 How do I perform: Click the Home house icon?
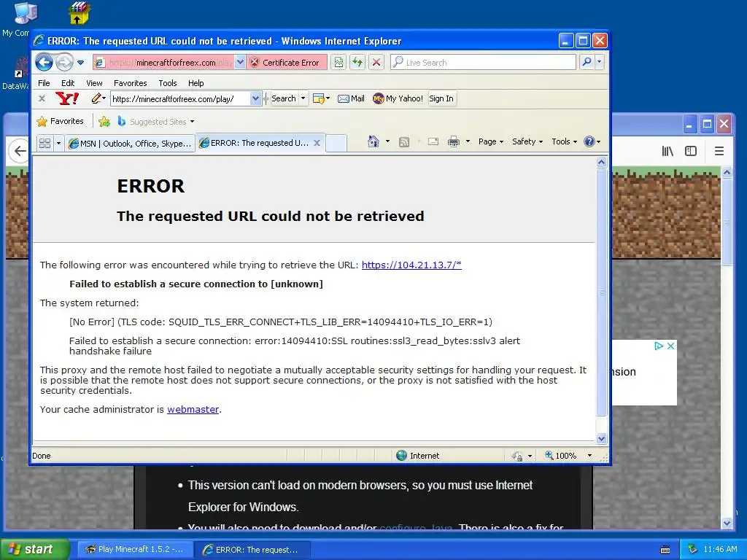[x=373, y=141]
